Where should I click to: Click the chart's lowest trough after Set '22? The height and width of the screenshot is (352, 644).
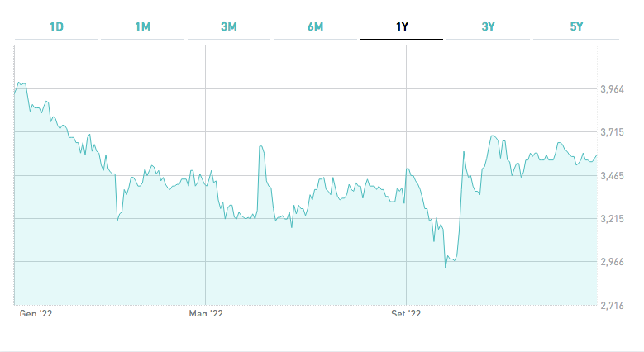tap(446, 266)
